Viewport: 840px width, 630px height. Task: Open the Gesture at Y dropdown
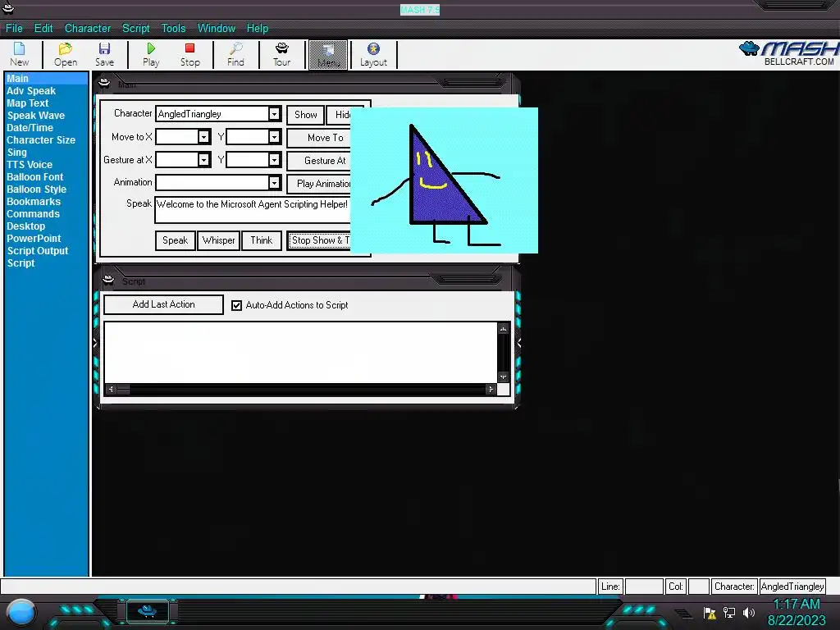coord(274,160)
